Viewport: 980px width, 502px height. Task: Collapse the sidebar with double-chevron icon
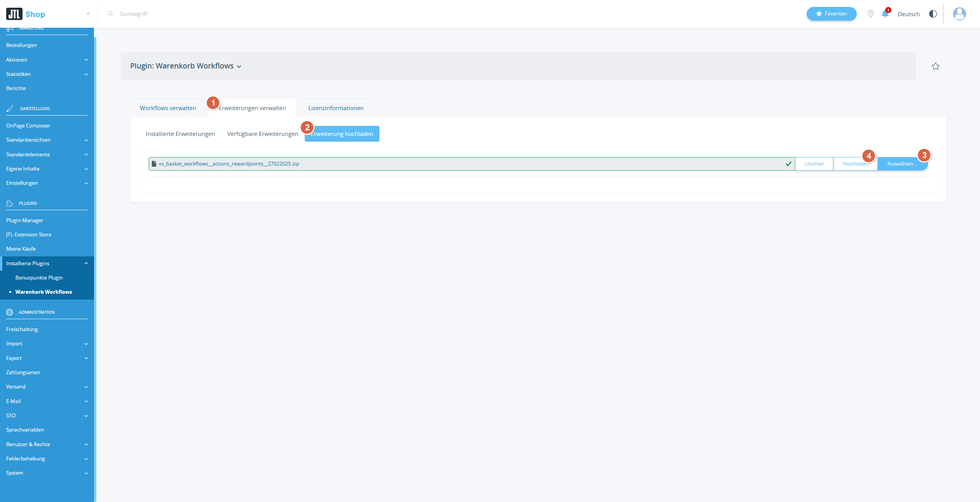coord(88,13)
